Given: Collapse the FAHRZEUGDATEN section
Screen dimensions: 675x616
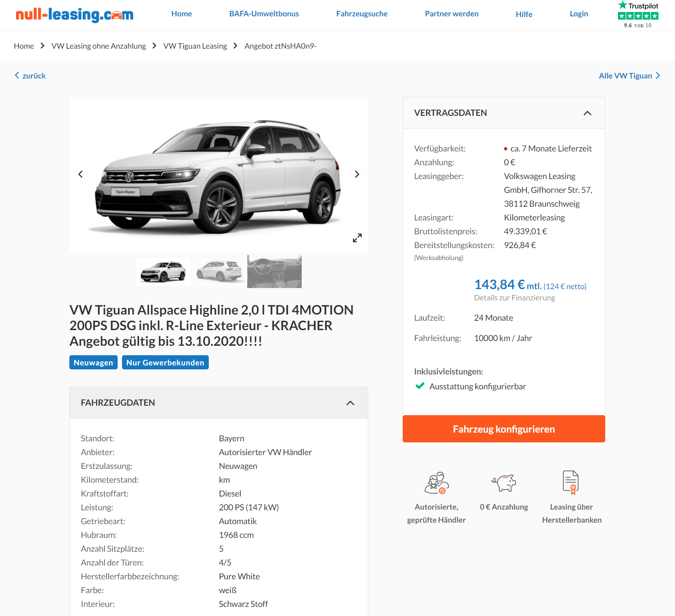Looking at the screenshot, I should (x=350, y=403).
